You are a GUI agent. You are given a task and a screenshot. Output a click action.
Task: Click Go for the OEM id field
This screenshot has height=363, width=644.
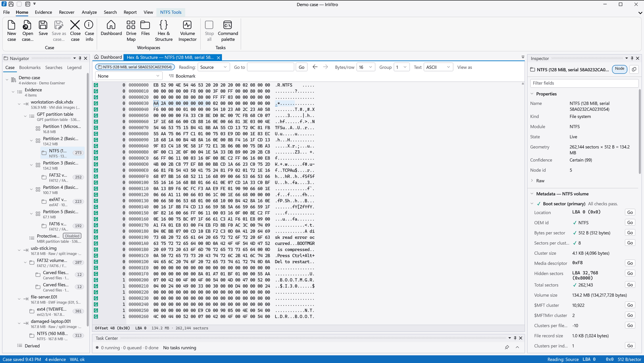(630, 222)
